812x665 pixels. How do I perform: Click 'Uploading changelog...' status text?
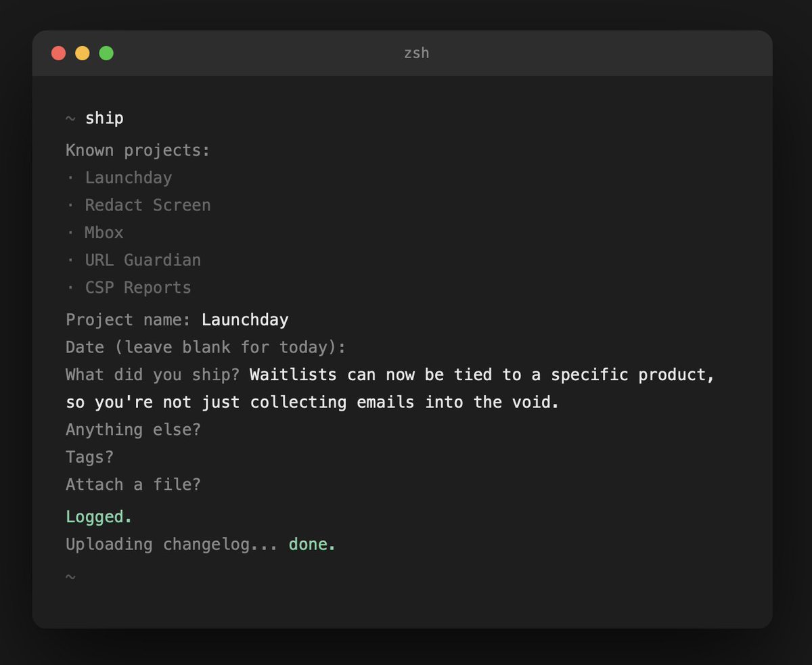[x=172, y=544]
